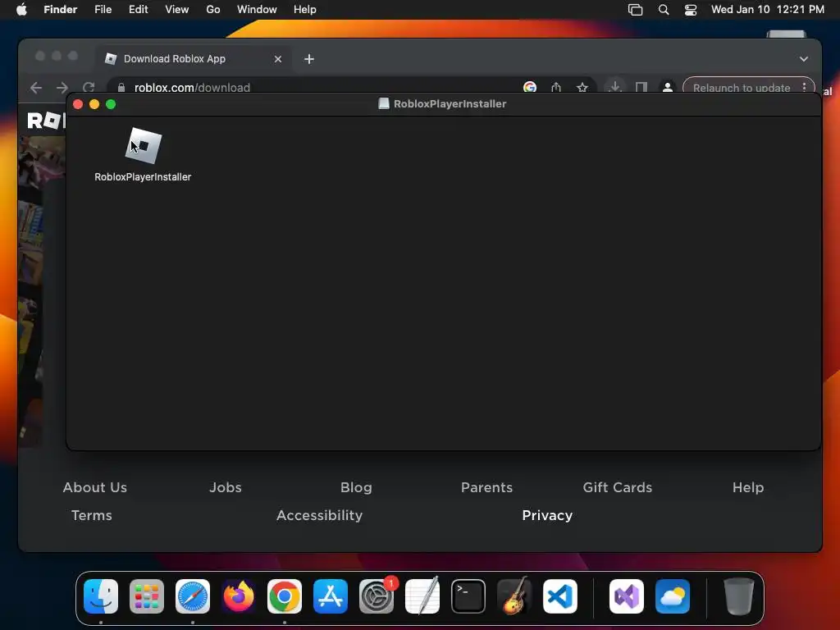840x630 pixels.
Task: Open Chrome profile icon
Action: [x=668, y=87]
